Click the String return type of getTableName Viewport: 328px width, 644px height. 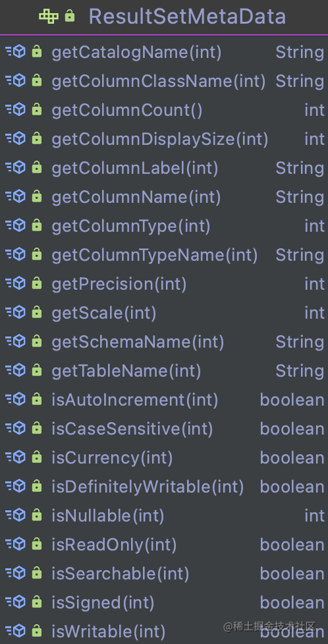(x=300, y=371)
